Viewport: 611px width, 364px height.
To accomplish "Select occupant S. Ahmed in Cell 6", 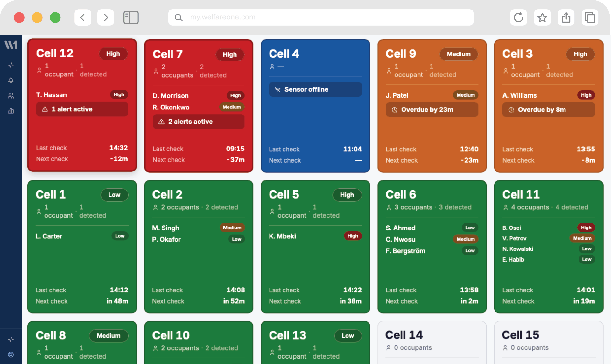I will point(401,228).
